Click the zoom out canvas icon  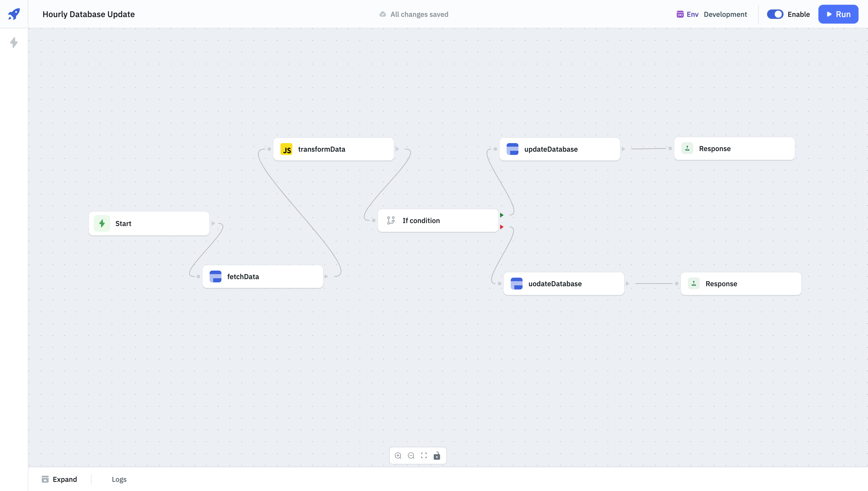coord(411,456)
